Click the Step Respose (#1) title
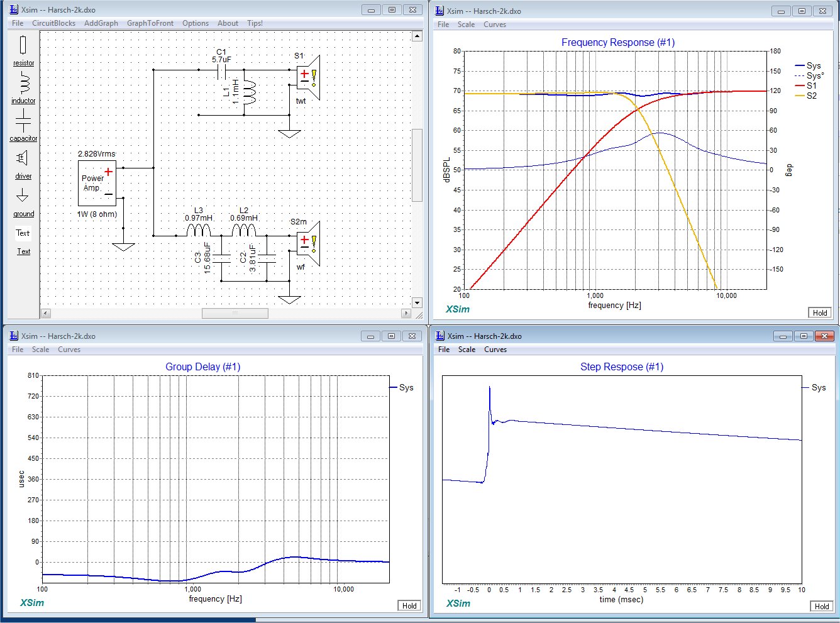 622,367
